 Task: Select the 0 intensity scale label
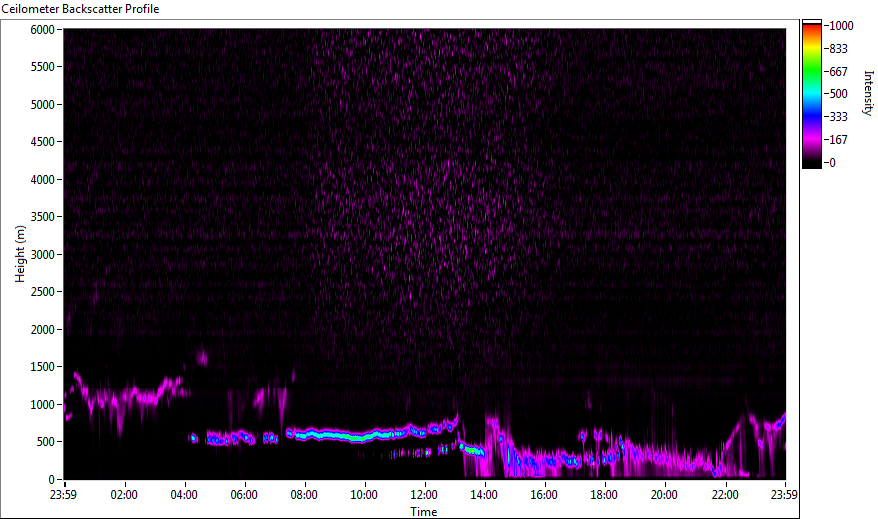[x=833, y=163]
